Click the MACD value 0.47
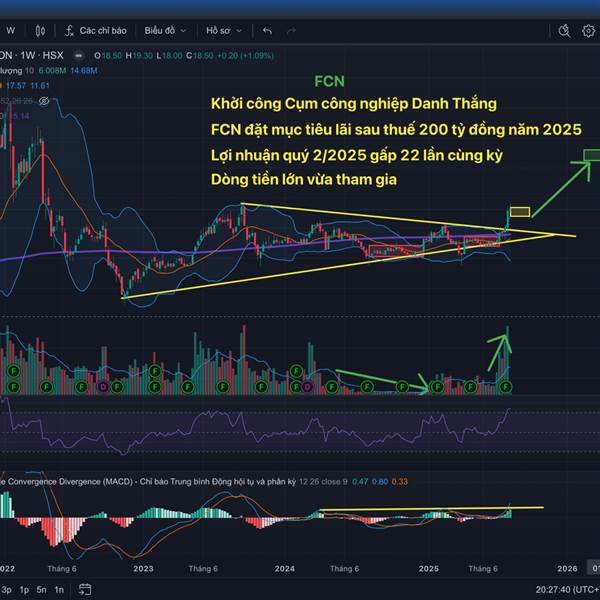 pyautogui.click(x=360, y=481)
